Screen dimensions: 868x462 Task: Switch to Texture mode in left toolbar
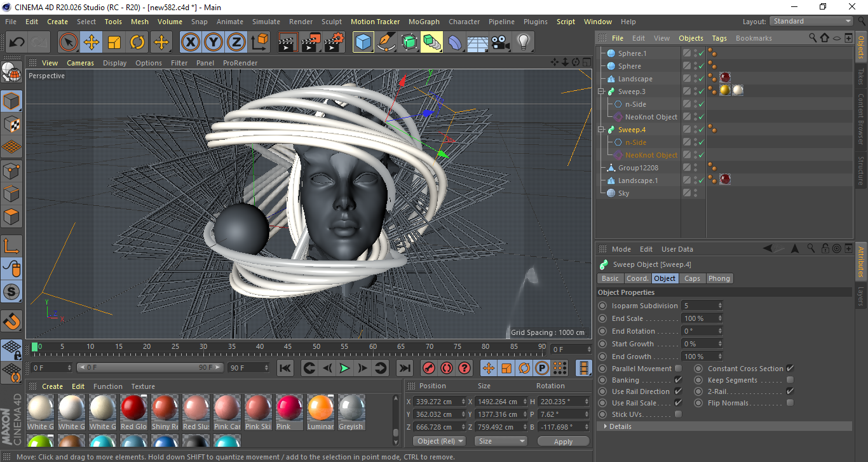[x=12, y=124]
